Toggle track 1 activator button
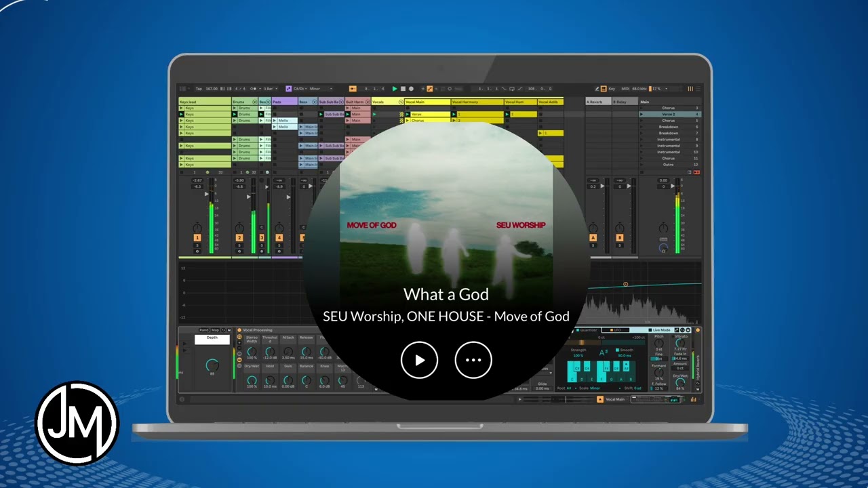The height and width of the screenshot is (488, 868). click(x=197, y=238)
